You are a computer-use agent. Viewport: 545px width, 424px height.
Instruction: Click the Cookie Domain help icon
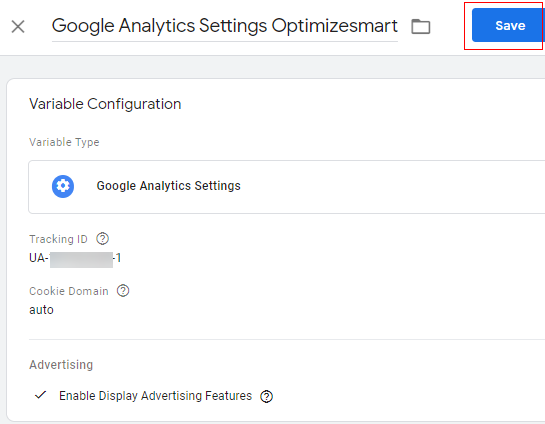[x=123, y=291]
